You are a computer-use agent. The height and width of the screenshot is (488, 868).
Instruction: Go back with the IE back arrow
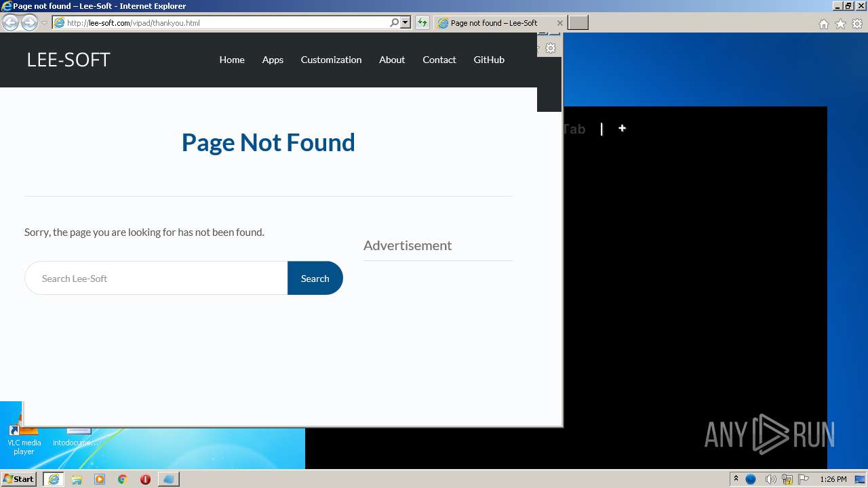point(10,23)
